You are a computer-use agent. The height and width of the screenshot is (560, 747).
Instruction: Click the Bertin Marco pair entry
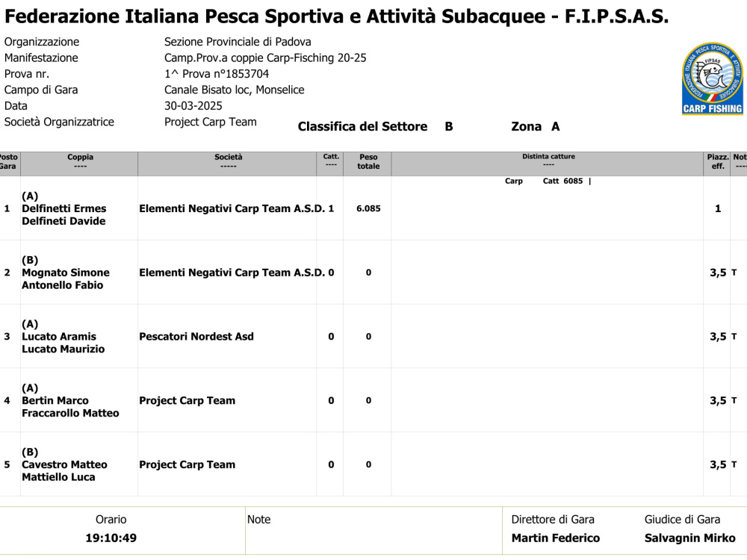point(70,400)
